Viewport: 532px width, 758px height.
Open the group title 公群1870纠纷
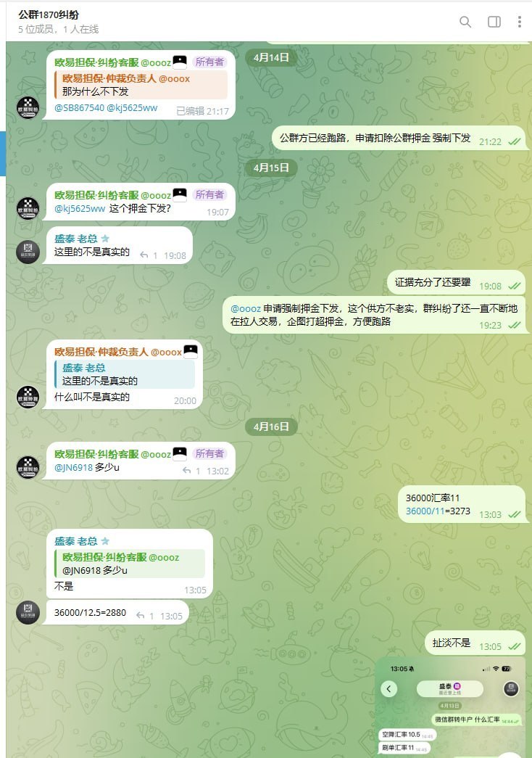tap(49, 15)
